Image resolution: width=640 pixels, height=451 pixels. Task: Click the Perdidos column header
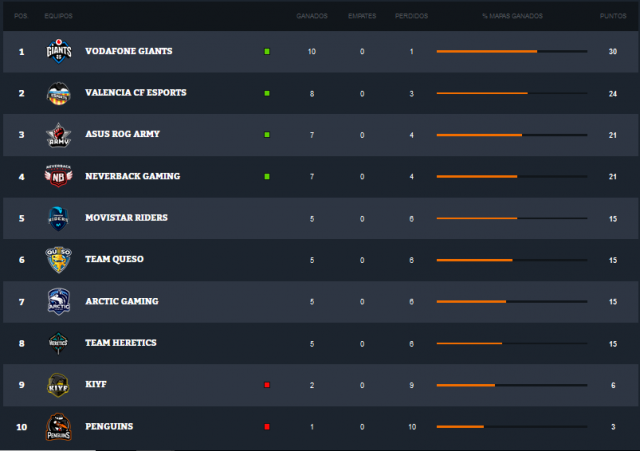click(411, 16)
